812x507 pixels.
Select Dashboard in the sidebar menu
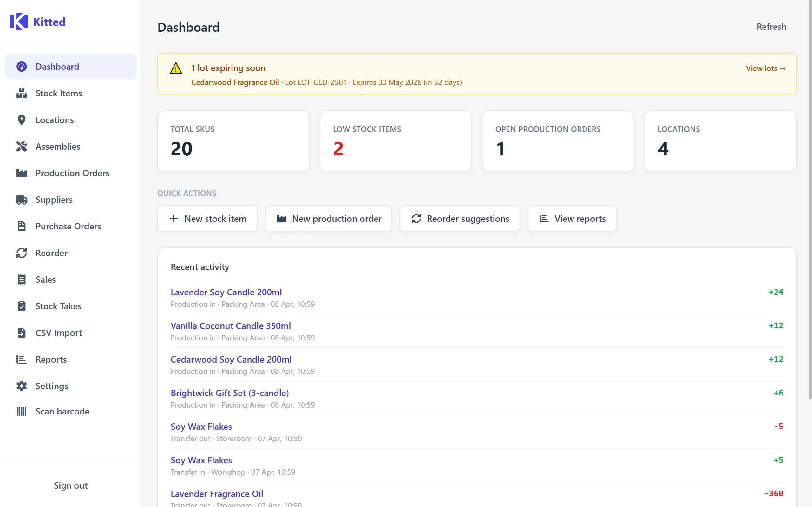pyautogui.click(x=57, y=67)
